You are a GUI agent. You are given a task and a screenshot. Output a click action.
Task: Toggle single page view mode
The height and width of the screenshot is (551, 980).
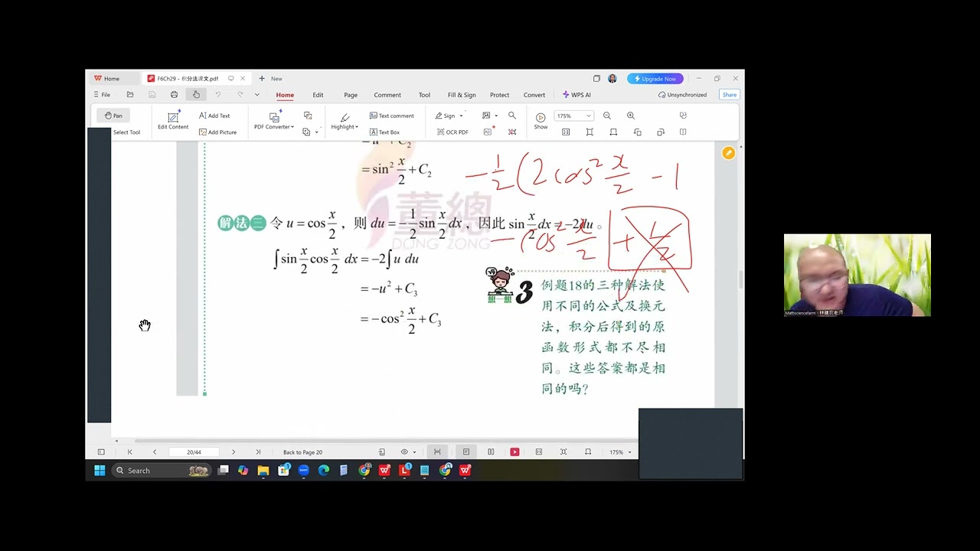pos(465,452)
